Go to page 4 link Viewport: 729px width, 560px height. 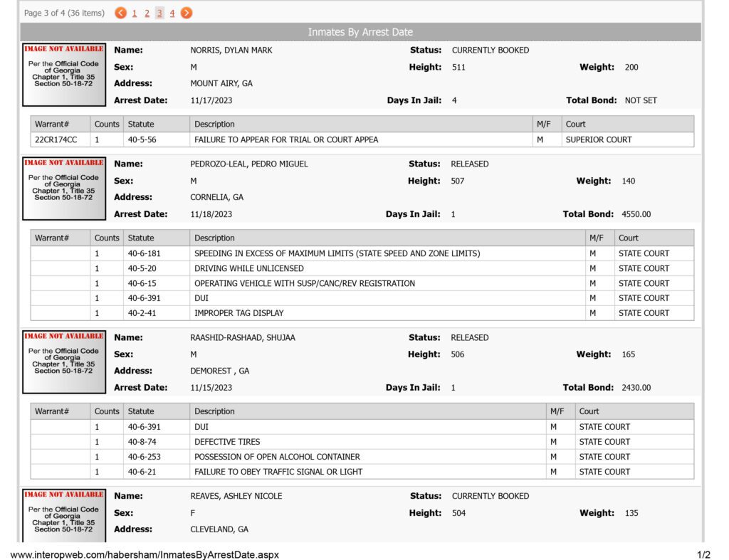click(172, 13)
